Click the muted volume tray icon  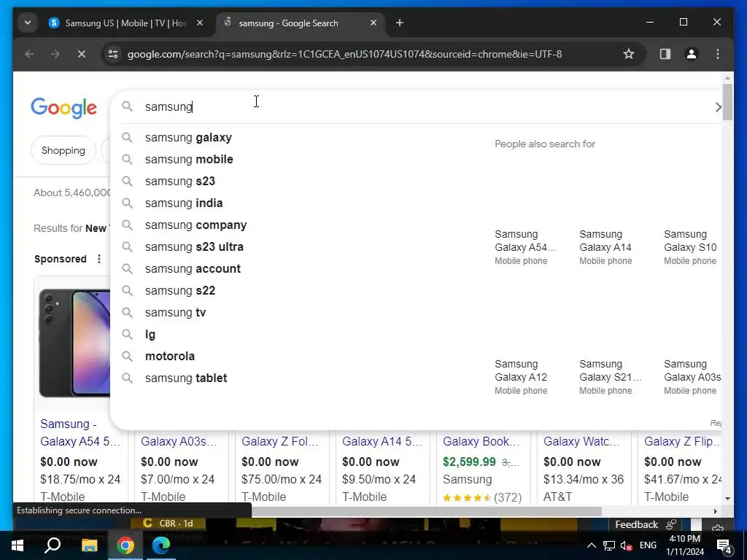[x=627, y=545]
